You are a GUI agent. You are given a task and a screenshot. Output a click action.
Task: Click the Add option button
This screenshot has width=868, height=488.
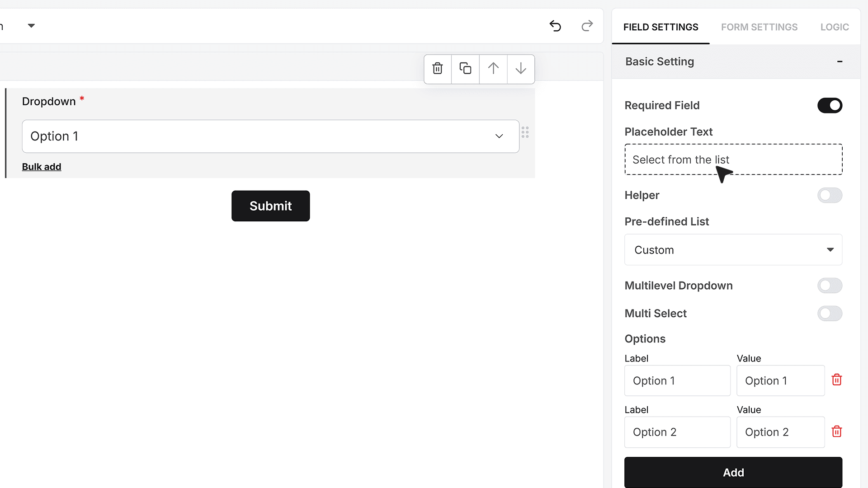(x=733, y=473)
